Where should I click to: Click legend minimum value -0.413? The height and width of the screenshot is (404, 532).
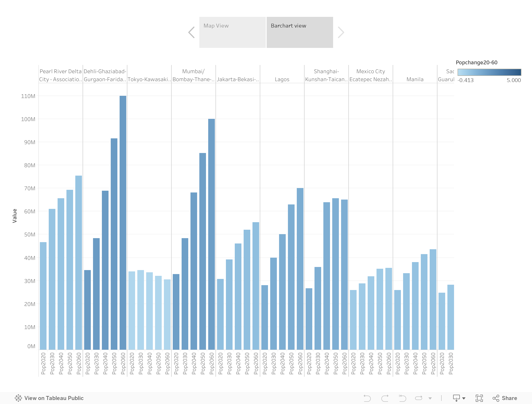point(465,80)
